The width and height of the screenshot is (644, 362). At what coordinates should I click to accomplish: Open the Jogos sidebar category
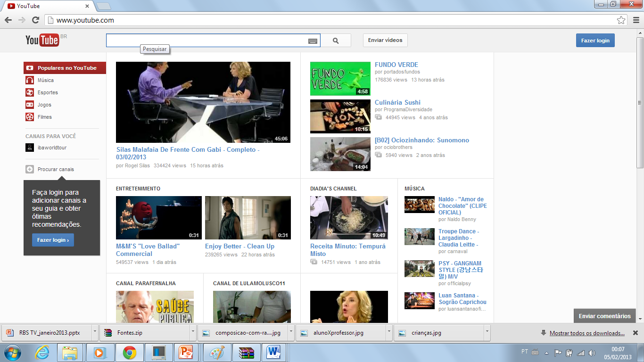coord(44,105)
